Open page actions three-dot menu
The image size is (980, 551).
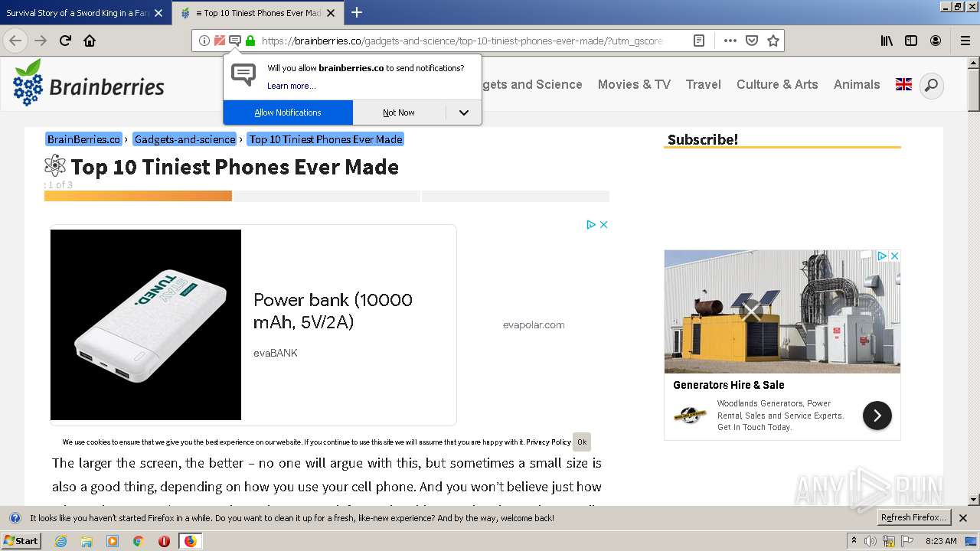coord(730,41)
